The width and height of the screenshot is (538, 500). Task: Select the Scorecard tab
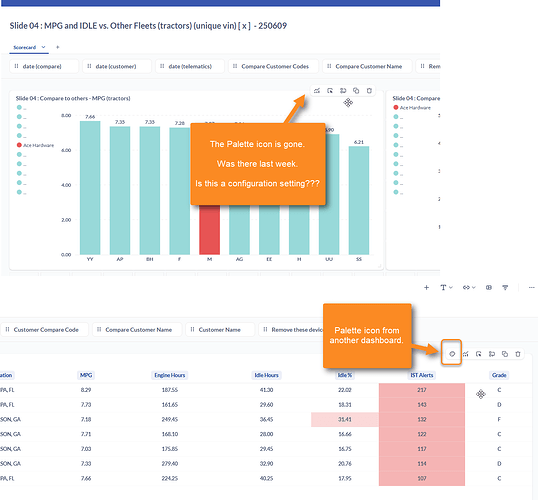pyautogui.click(x=25, y=47)
